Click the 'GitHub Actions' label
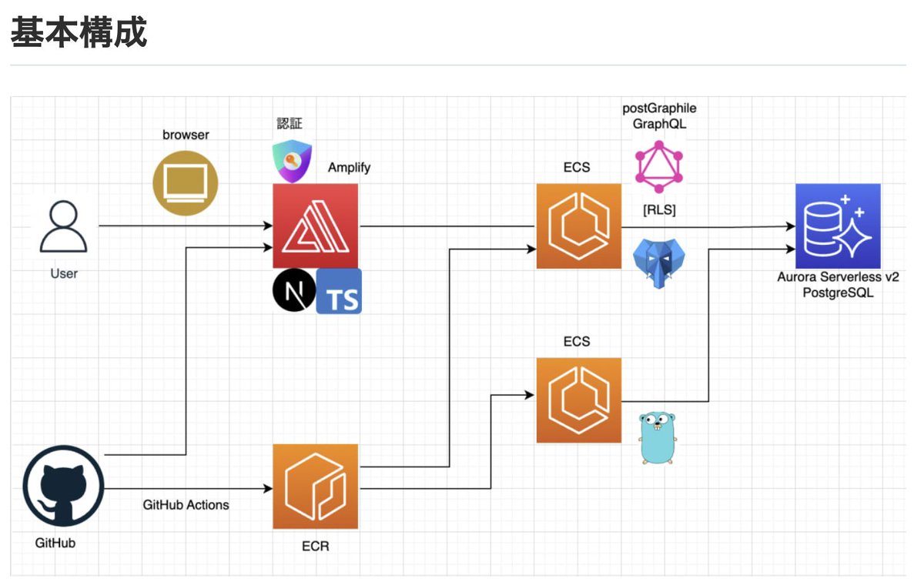The width and height of the screenshot is (924, 582). click(x=186, y=505)
